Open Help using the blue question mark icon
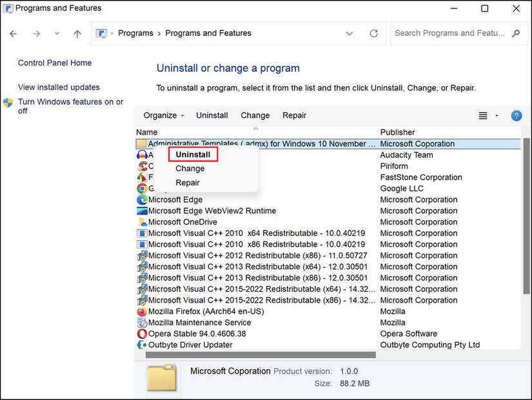Image resolution: width=532 pixels, height=400 pixels. coord(516,115)
